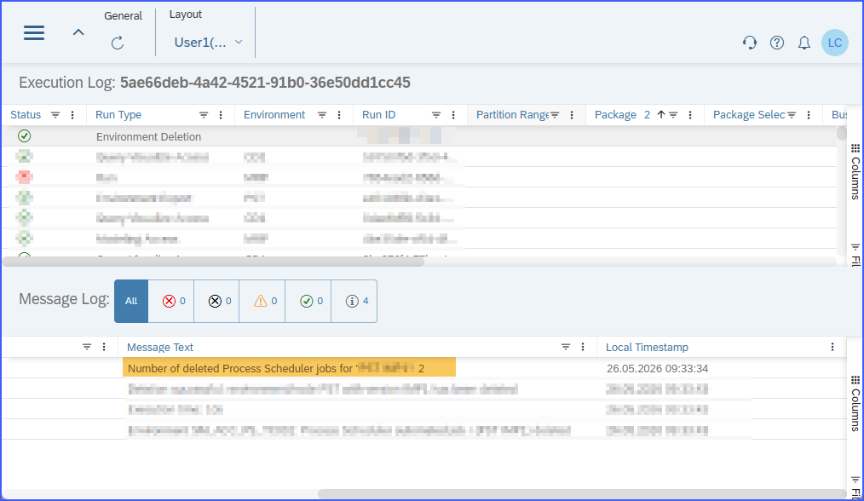Screen dimensions: 864x501
Task: Filter the Package Selection column
Action: (792, 115)
